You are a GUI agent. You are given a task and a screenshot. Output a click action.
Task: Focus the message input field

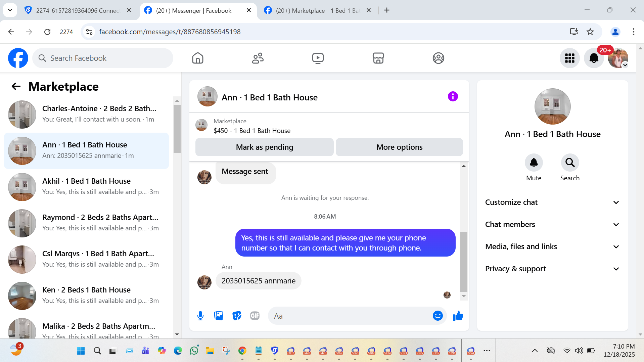[x=351, y=316]
